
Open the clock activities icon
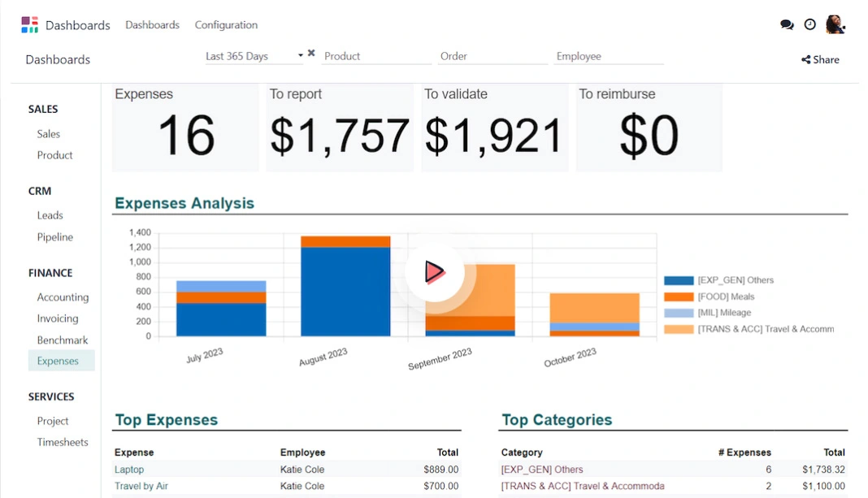(809, 24)
